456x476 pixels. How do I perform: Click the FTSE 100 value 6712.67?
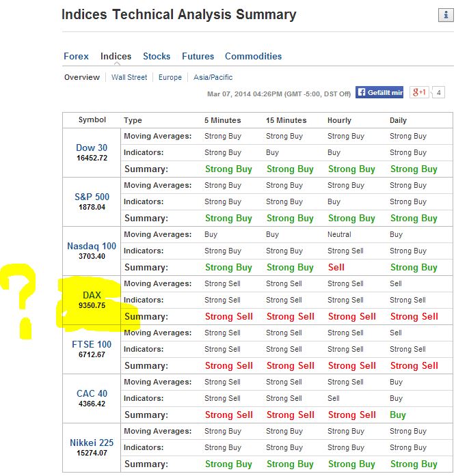[92, 354]
